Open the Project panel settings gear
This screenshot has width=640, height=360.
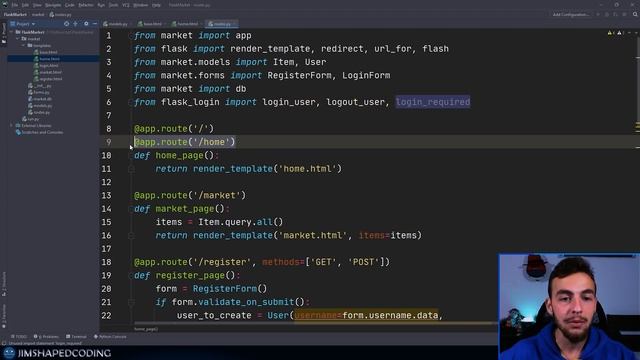pos(86,24)
